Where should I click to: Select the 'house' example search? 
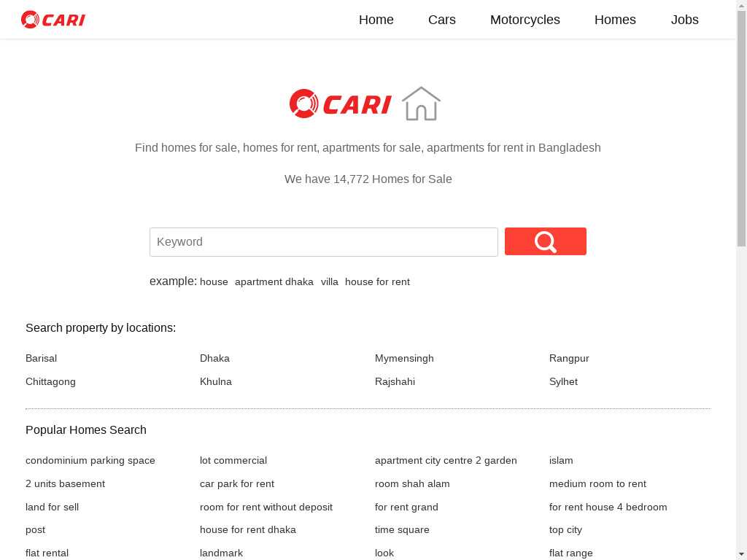pos(214,282)
